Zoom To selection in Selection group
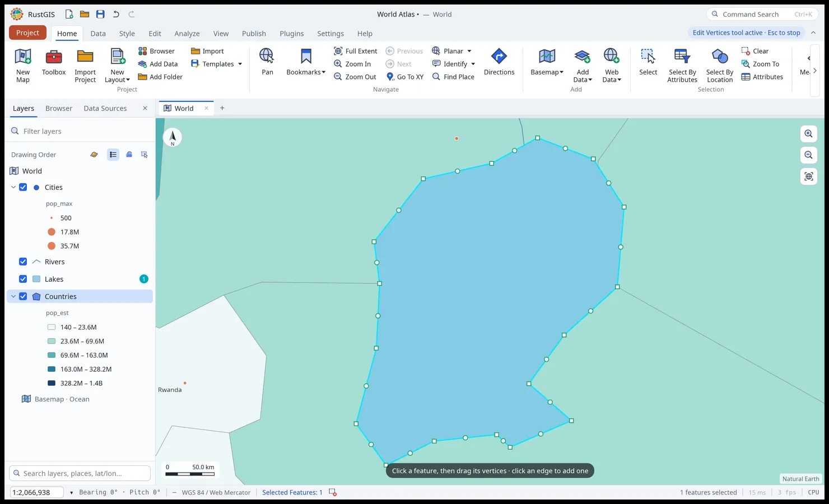 (760, 64)
